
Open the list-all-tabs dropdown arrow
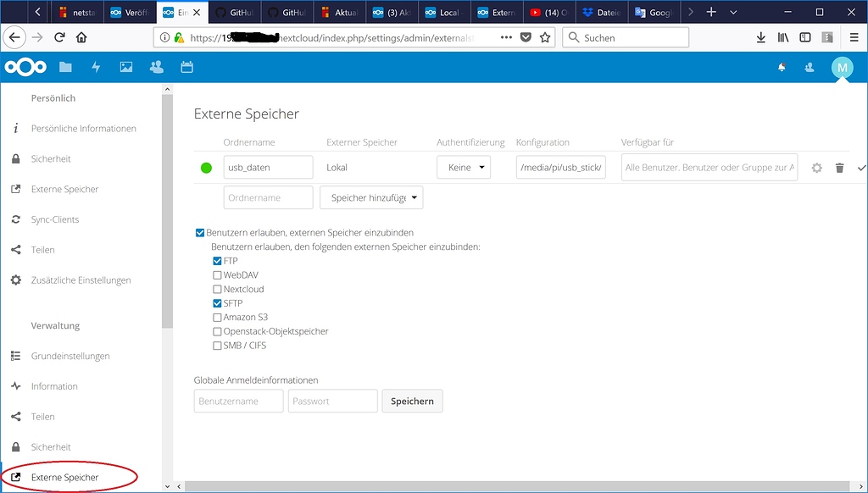[733, 12]
